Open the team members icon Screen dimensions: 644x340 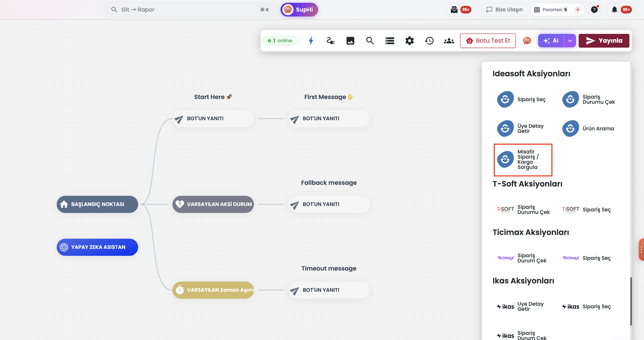pyautogui.click(x=449, y=41)
